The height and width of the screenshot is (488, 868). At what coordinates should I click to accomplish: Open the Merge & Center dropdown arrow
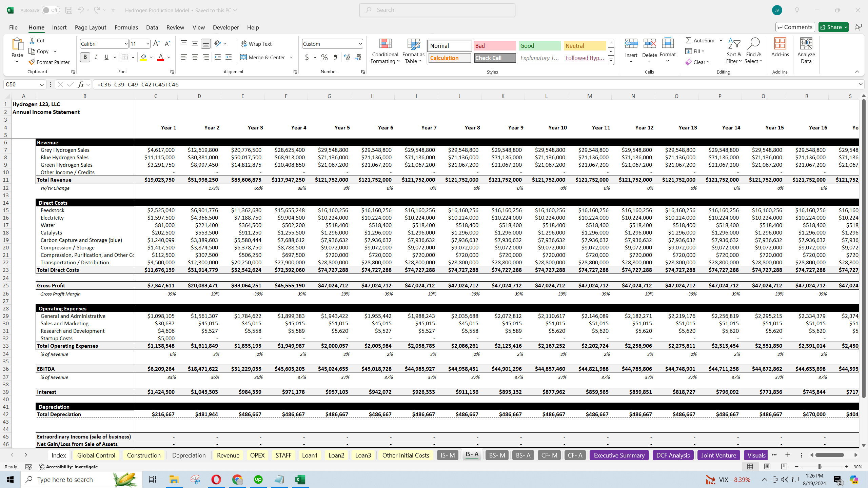(x=291, y=57)
